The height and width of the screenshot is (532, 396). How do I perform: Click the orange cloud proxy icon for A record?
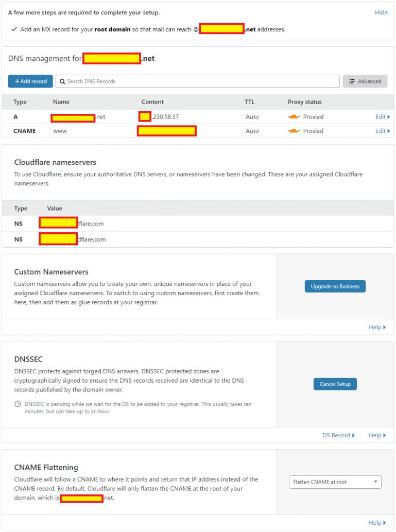point(294,117)
